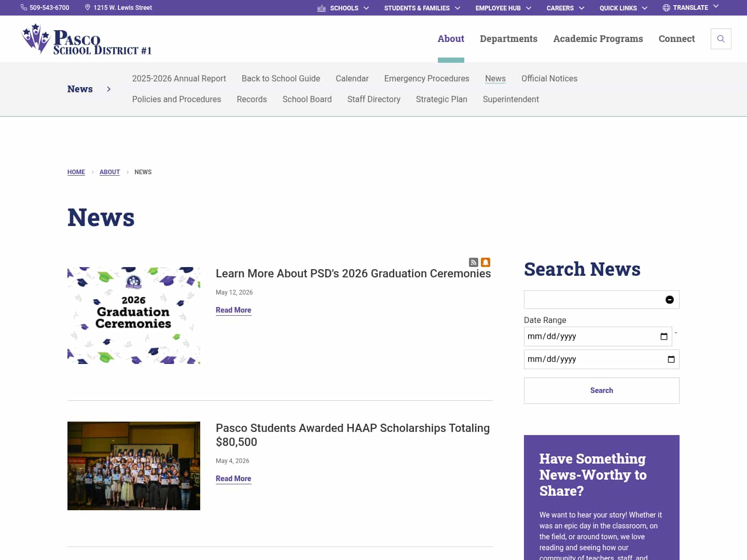Click the first Date Range field
The height and width of the screenshot is (560, 747).
pyautogui.click(x=598, y=337)
